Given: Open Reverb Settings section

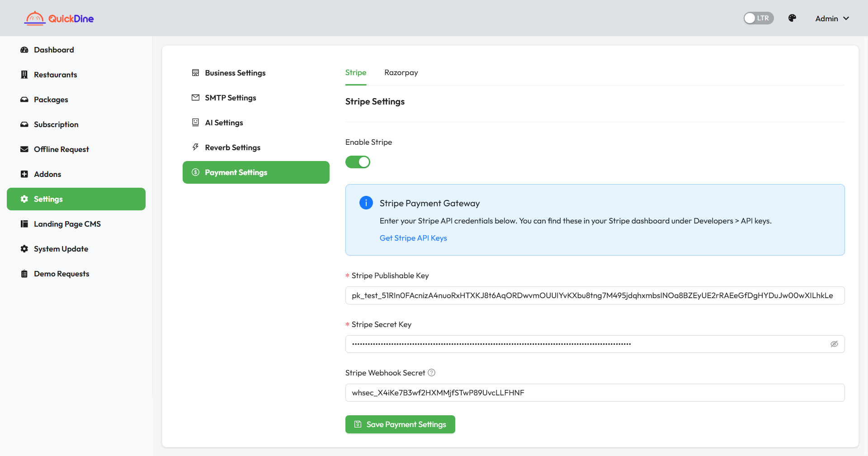Looking at the screenshot, I should coord(256,147).
